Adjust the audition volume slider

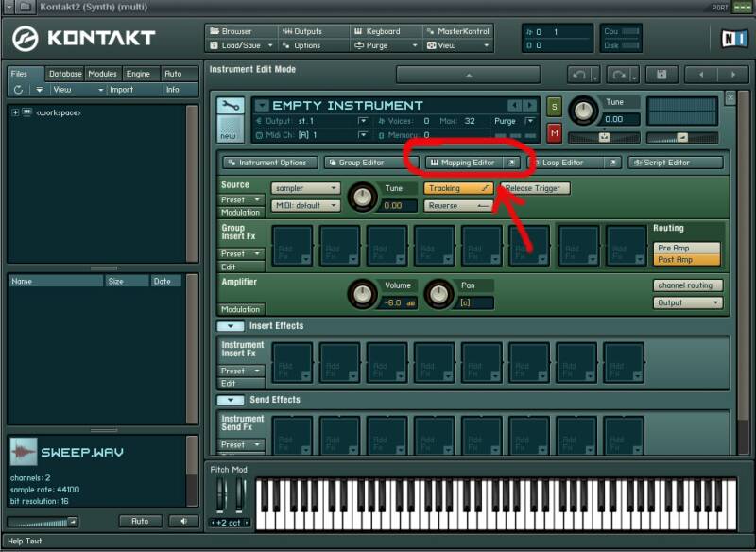(43, 522)
